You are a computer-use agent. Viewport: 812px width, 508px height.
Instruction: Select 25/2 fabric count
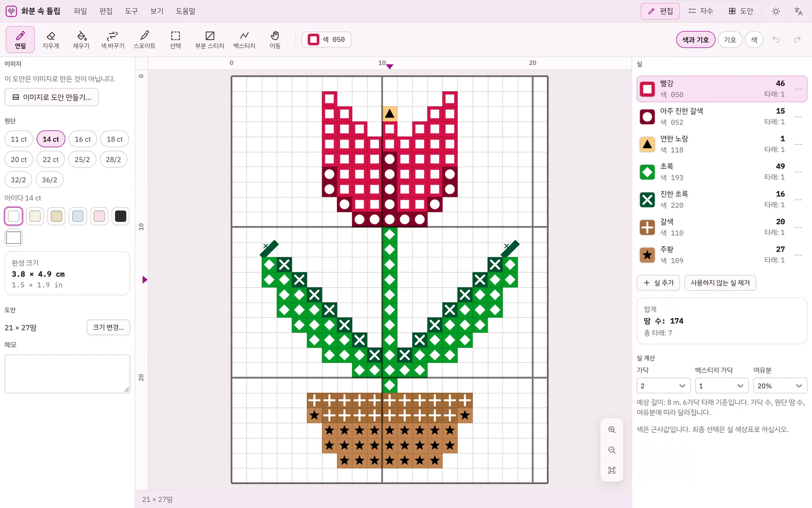pos(82,159)
